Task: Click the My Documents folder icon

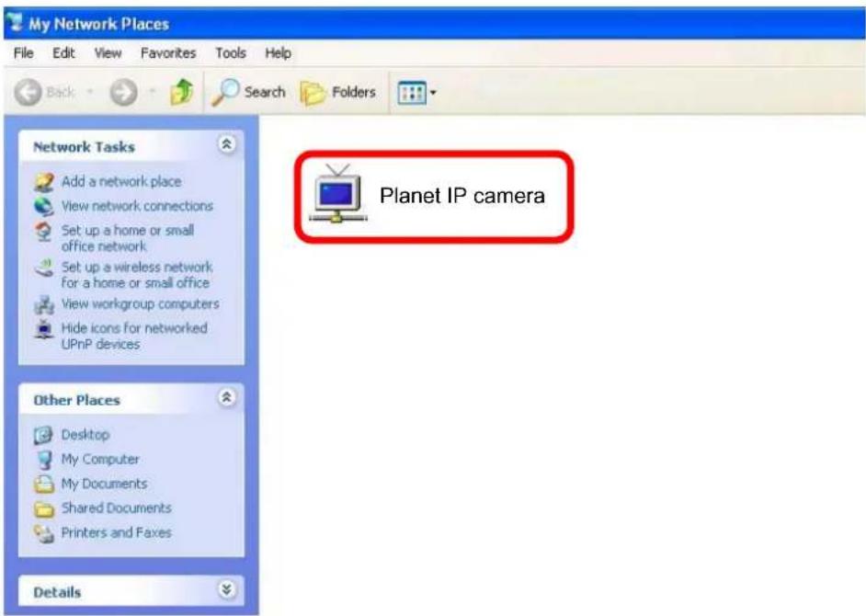Action: pos(44,484)
